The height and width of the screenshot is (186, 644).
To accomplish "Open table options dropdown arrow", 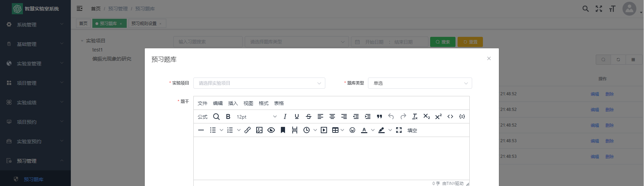I will [342, 130].
